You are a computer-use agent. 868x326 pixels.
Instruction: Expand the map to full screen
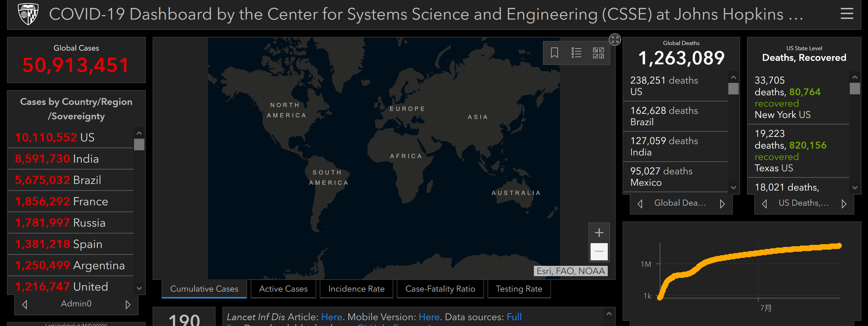[x=615, y=40]
